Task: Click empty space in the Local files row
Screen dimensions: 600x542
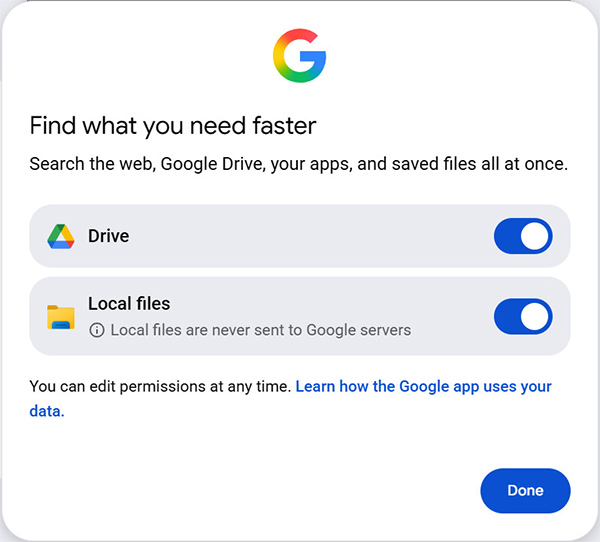Action: (x=450, y=305)
